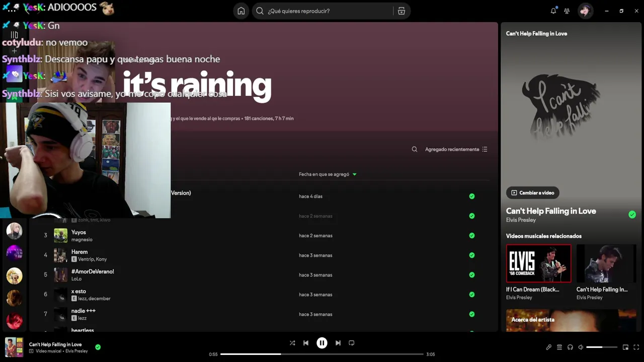
Task: Toggle saved check on Yuyos row
Action: pos(472,235)
